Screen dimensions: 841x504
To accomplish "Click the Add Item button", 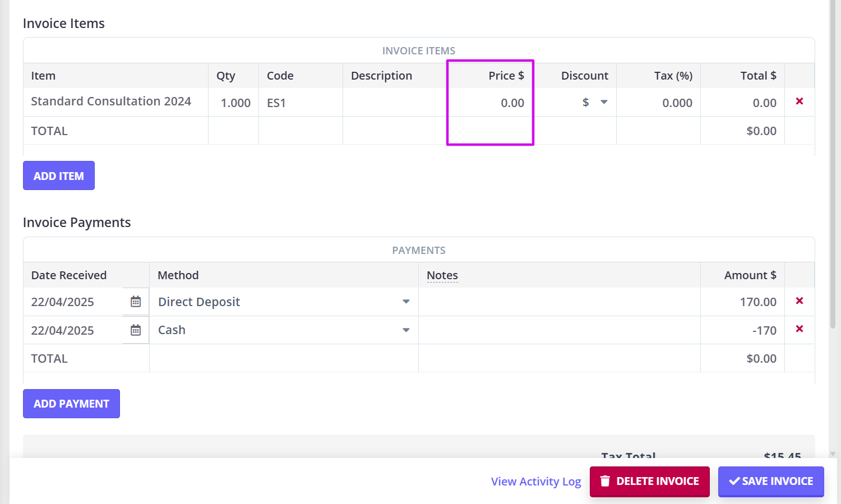I will (x=58, y=175).
